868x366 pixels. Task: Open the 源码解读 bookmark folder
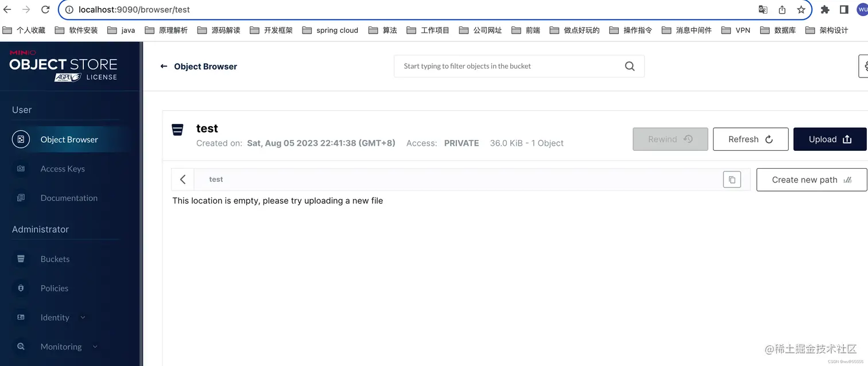[219, 30]
